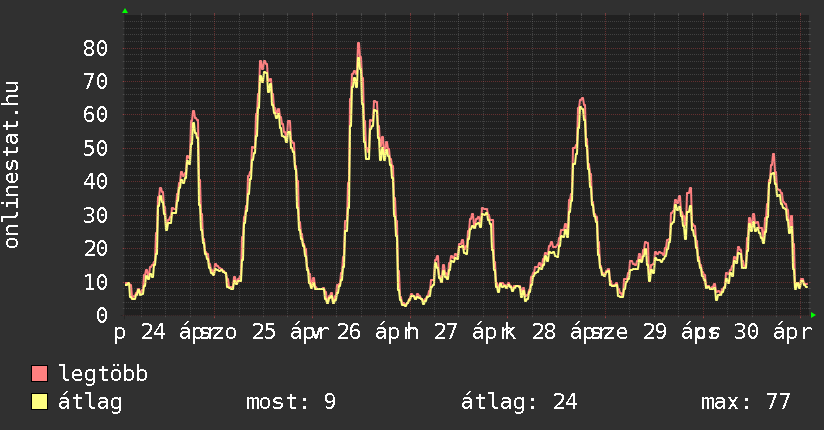Click the 'max: 77' maximum statistic
824x430 pixels.
point(745,402)
